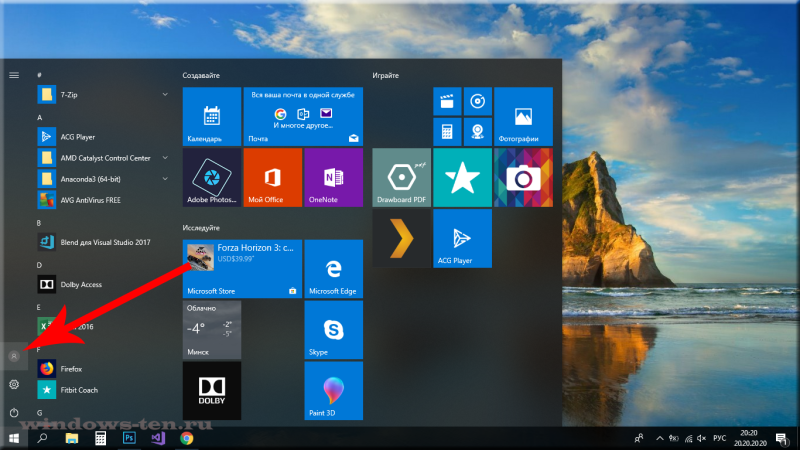This screenshot has width=800, height=450.
Task: Click the Исследуйте group title
Action: (x=201, y=228)
